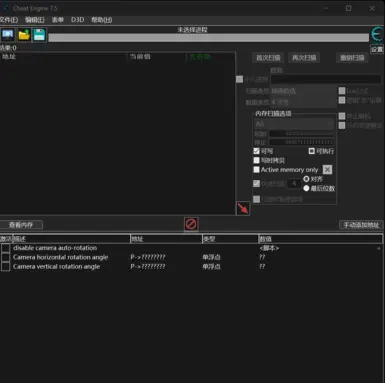The height and width of the screenshot is (383, 385).
Task: Click the red arrow add-to-list icon
Action: coord(243,208)
